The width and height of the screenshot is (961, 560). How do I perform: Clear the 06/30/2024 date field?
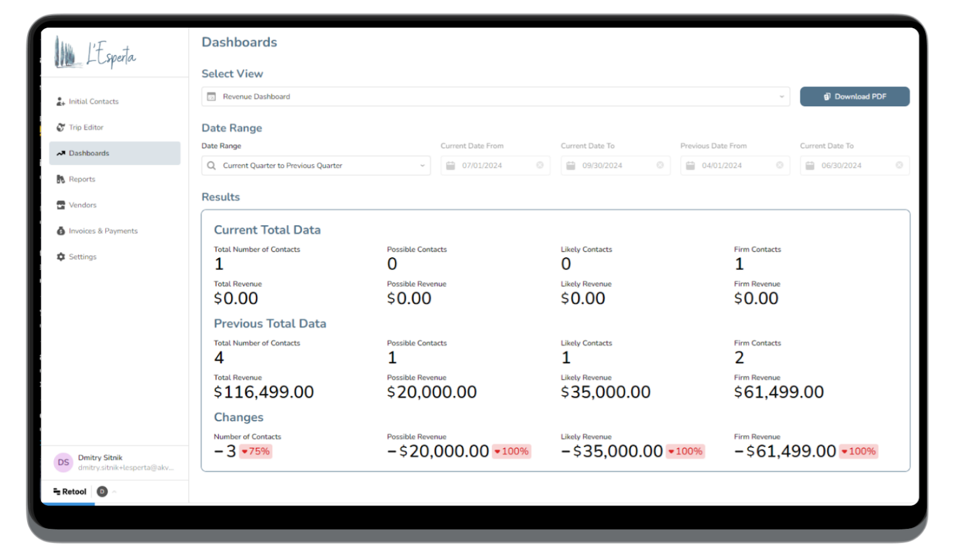click(899, 165)
